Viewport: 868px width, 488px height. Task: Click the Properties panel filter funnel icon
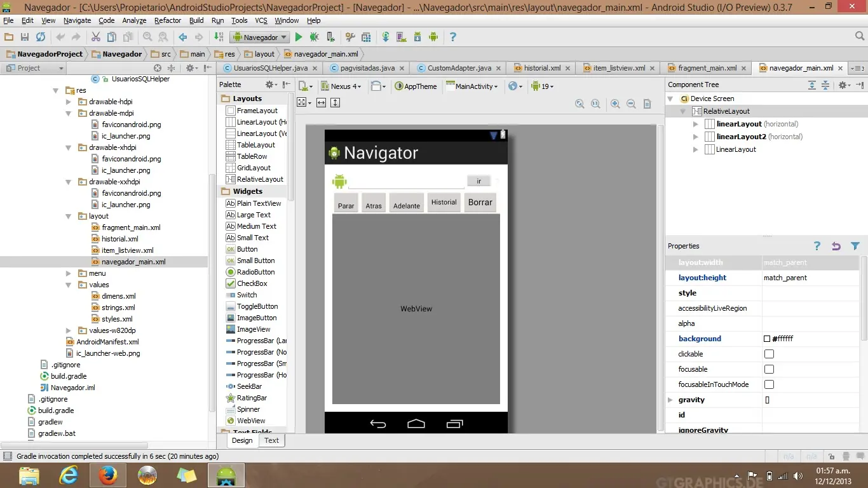855,246
